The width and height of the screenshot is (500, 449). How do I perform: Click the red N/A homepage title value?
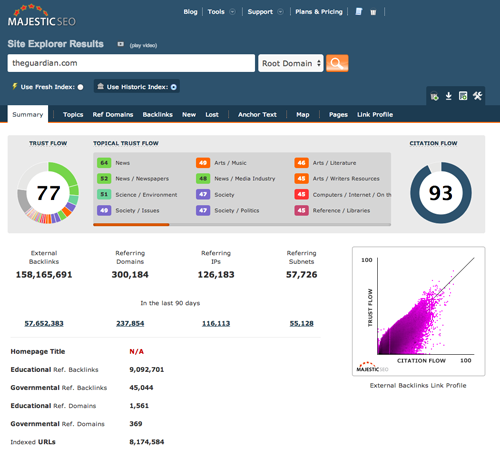tap(137, 351)
